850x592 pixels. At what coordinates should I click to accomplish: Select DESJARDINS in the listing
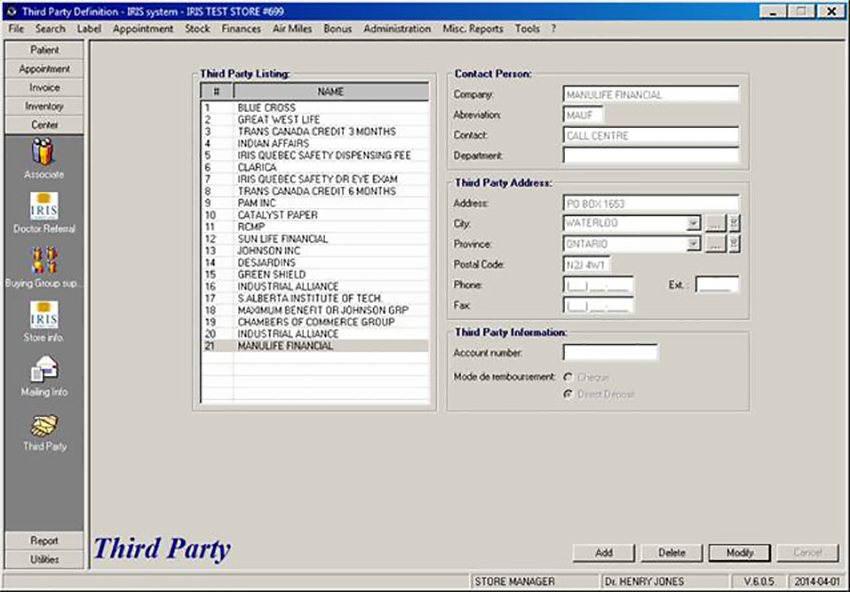(x=315, y=262)
